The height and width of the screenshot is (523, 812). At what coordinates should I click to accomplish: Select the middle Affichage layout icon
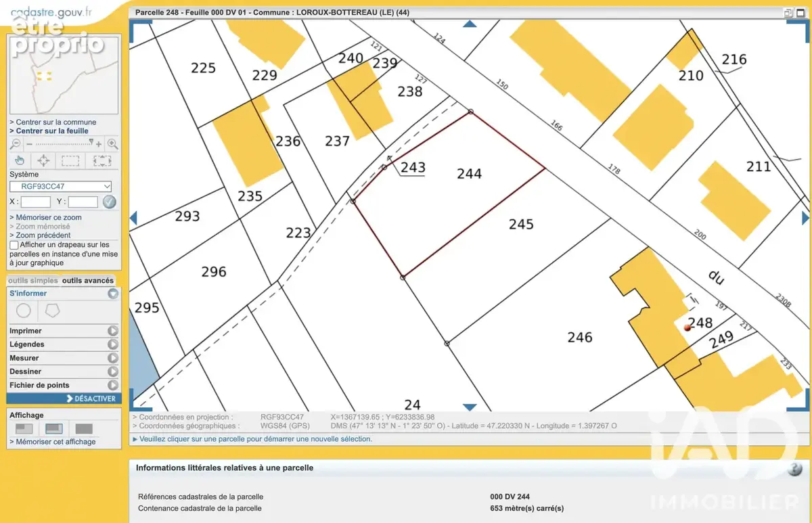[x=53, y=428]
